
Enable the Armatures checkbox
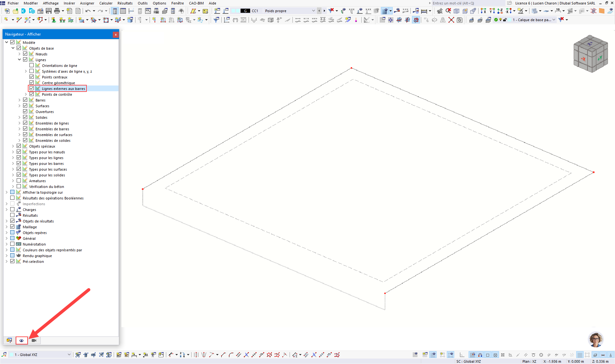point(19,180)
